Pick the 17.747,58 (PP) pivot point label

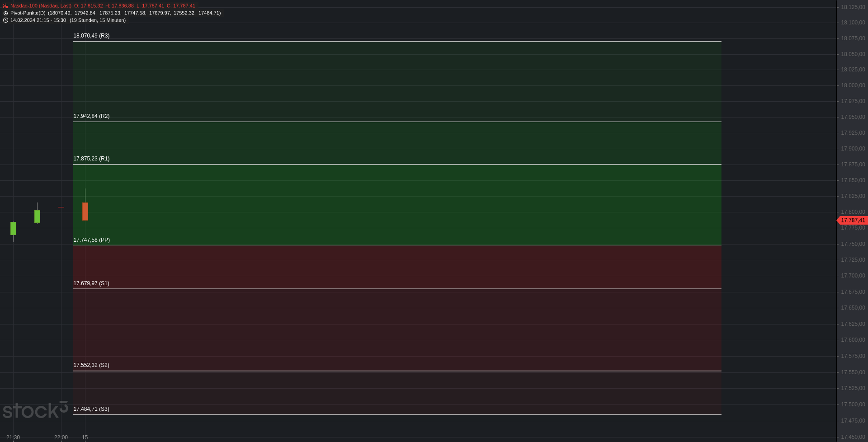tap(91, 240)
